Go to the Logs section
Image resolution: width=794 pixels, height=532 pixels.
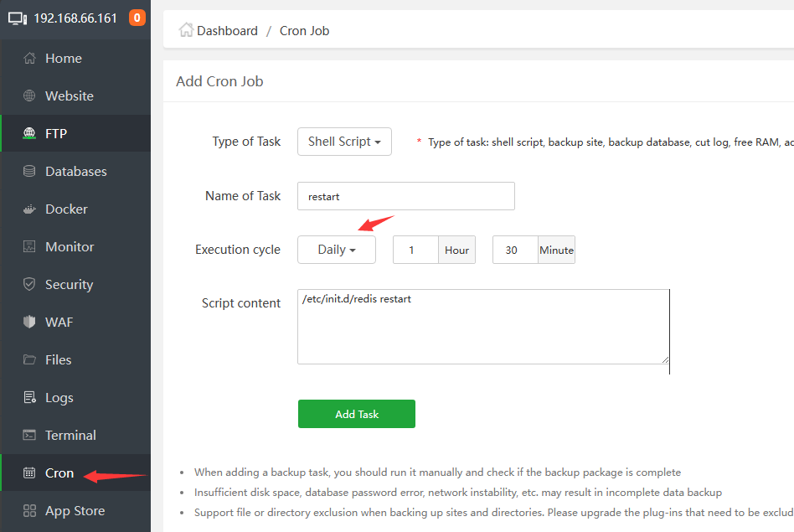59,398
